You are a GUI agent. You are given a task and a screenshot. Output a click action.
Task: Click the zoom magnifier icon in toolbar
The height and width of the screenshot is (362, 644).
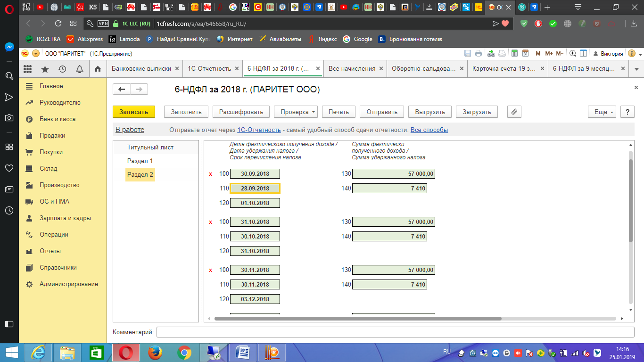[x=573, y=53]
